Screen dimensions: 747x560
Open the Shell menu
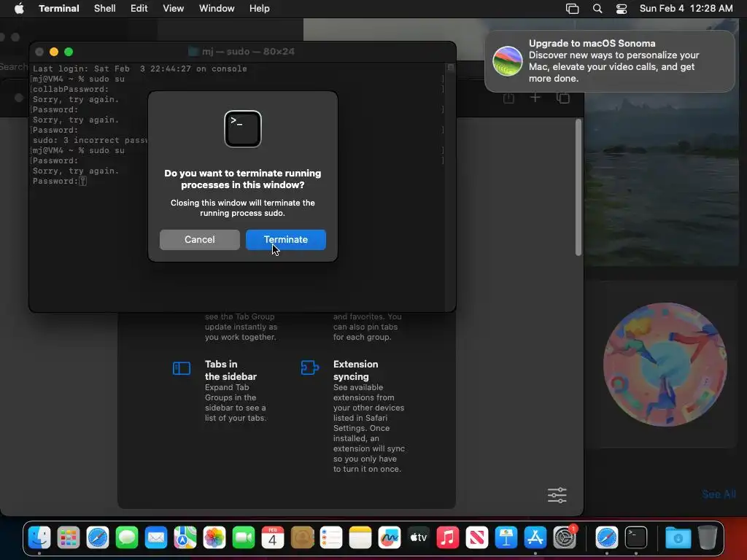(105, 9)
